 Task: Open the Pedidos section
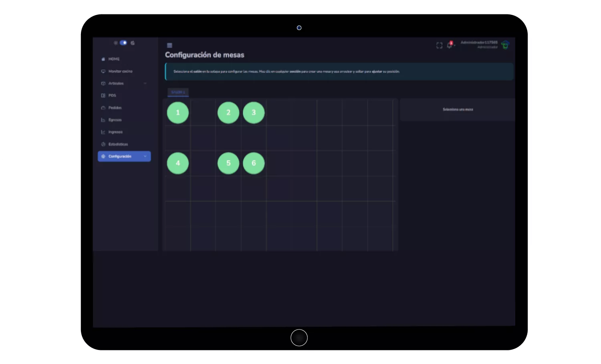115,108
